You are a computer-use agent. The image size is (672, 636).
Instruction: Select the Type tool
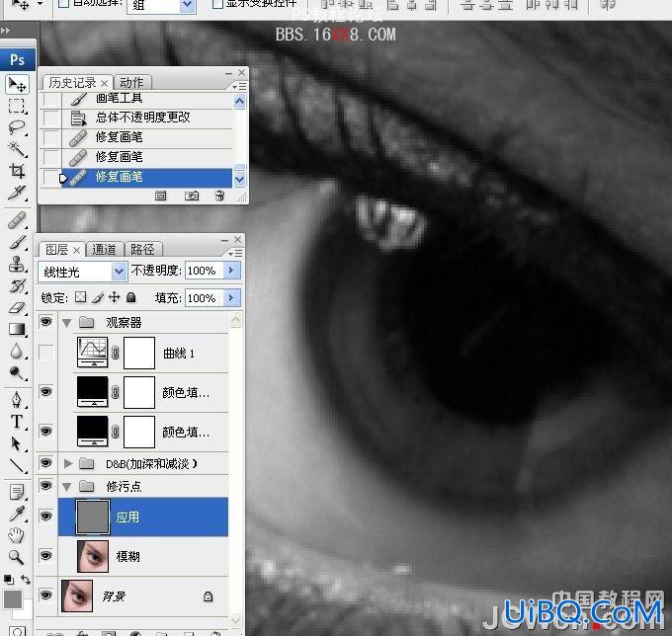coord(17,422)
